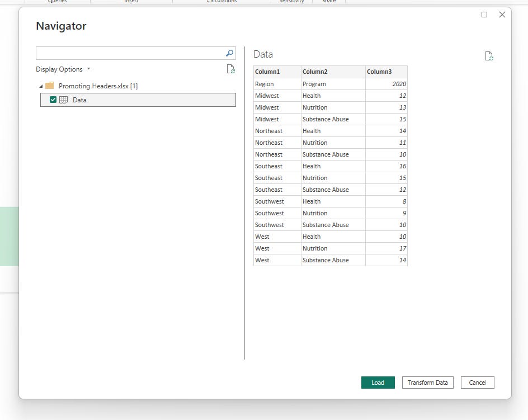Click the refresh icon beside Display Options
This screenshot has height=420, width=528.
tap(230, 69)
